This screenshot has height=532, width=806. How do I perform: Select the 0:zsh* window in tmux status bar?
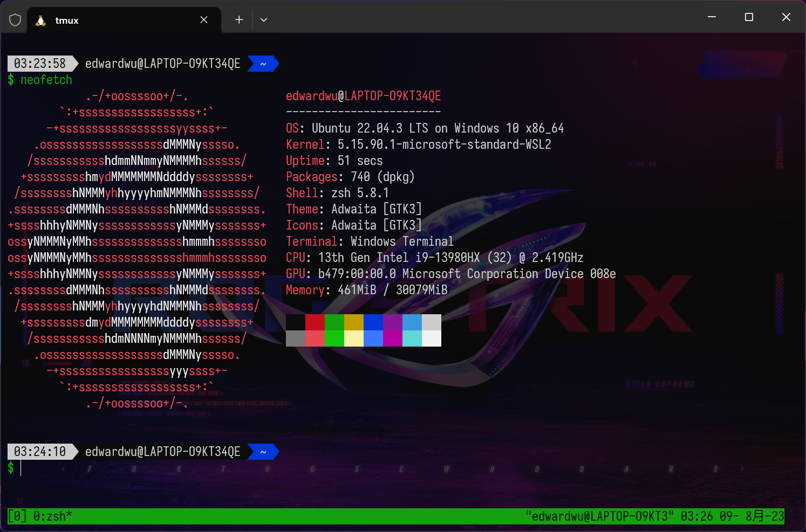tap(53, 516)
